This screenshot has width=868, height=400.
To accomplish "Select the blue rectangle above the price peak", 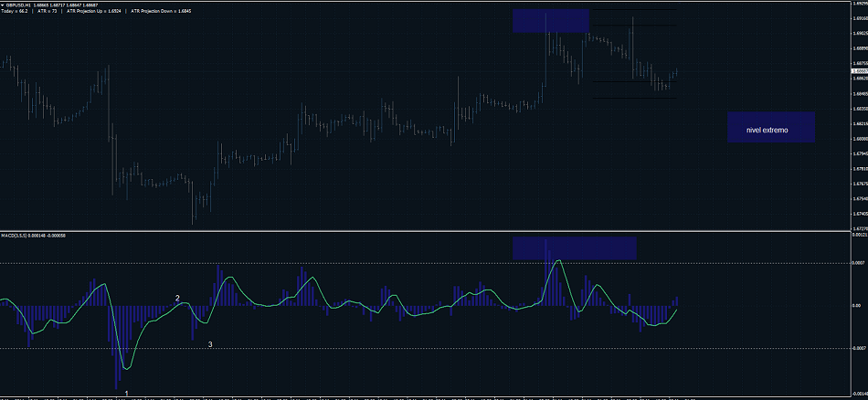I will point(550,20).
